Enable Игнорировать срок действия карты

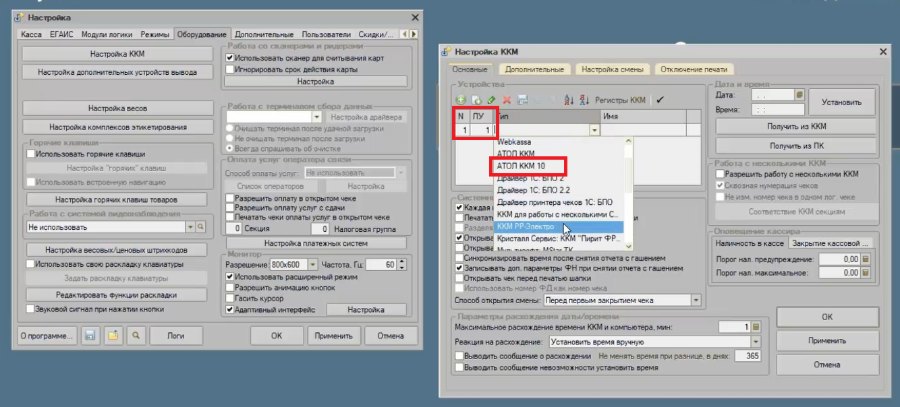tap(230, 69)
